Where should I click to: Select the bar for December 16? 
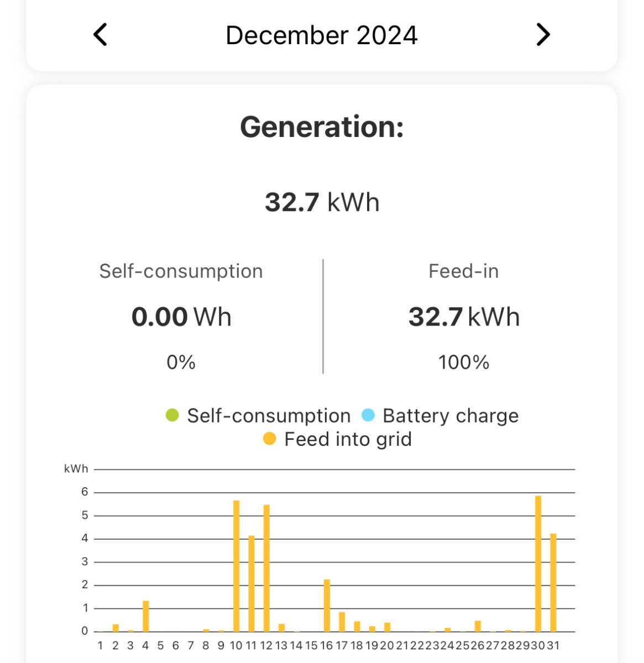coord(327,606)
